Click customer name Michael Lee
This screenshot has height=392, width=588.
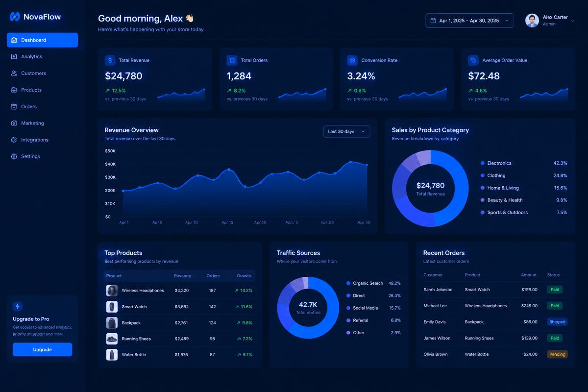(435, 306)
